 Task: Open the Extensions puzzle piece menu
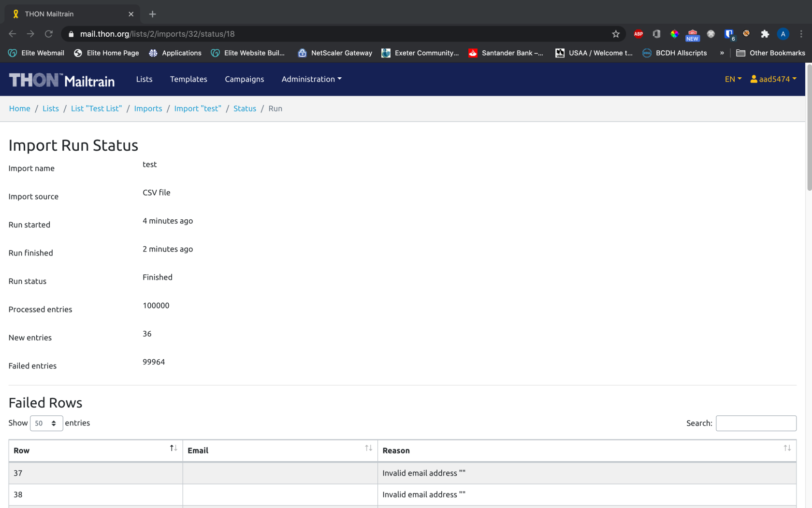765,34
